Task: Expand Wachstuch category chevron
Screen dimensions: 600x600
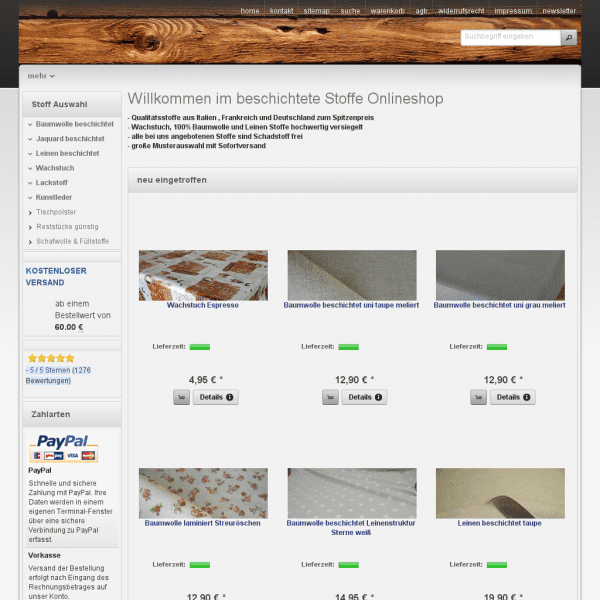Action: (30, 168)
